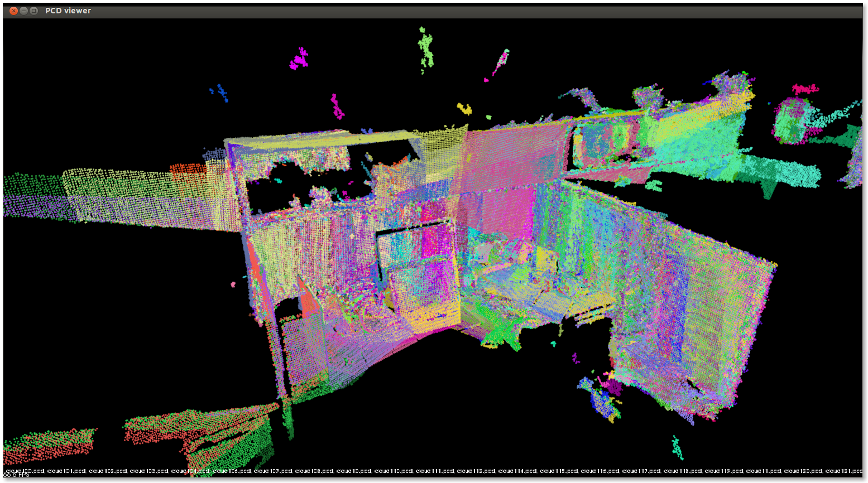Maximize the PCD viewer window

(x=33, y=11)
